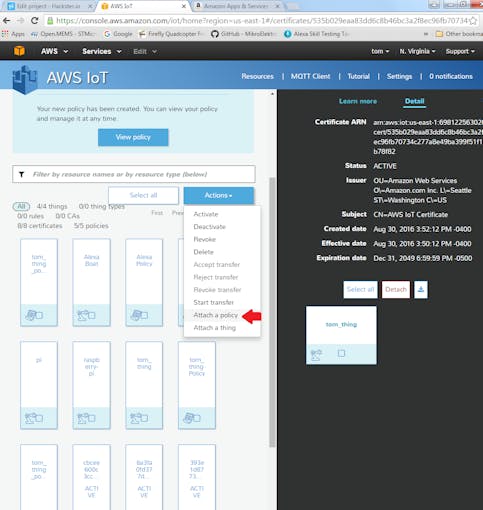Image resolution: width=483 pixels, height=510 pixels.
Task: Close the Hackster.io browser tab
Action: tap(90, 6)
